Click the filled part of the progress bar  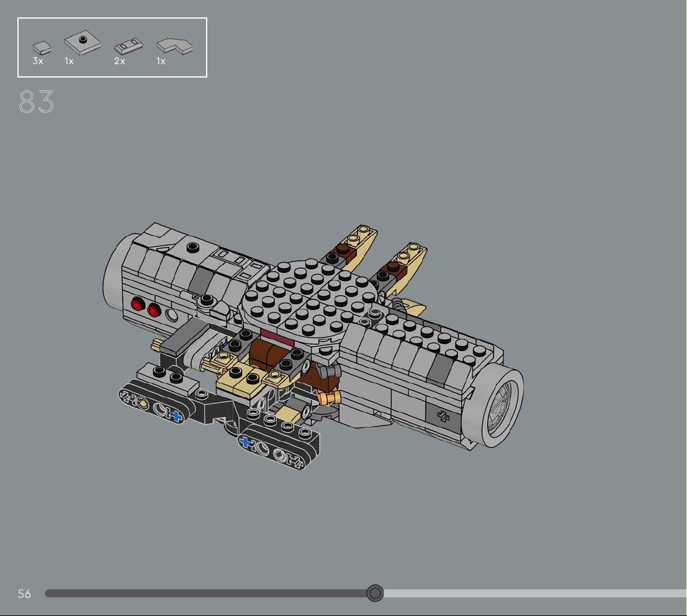click(206, 594)
